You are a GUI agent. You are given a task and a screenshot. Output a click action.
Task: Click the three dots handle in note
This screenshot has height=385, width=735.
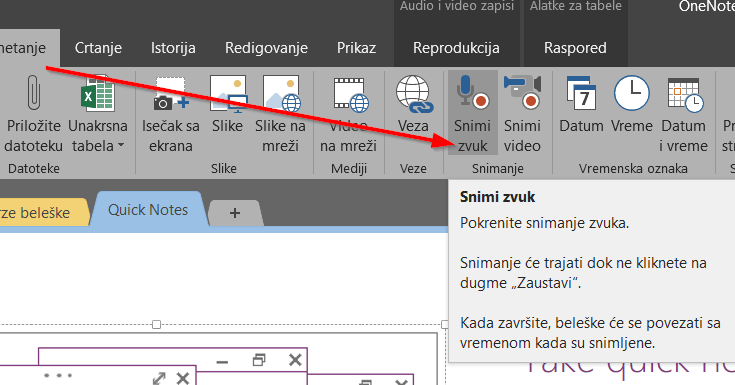pos(58,375)
